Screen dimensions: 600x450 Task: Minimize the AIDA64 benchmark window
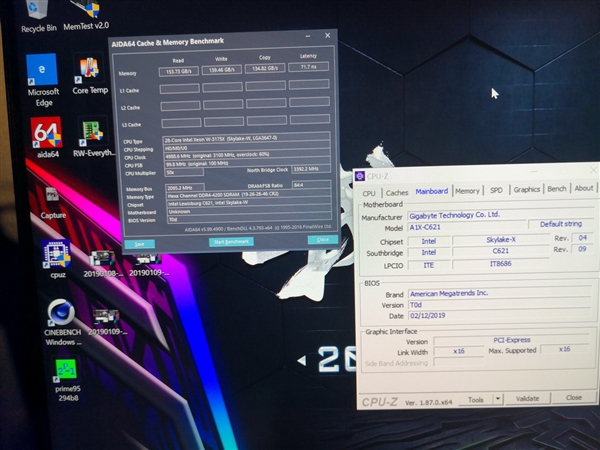click(x=308, y=36)
